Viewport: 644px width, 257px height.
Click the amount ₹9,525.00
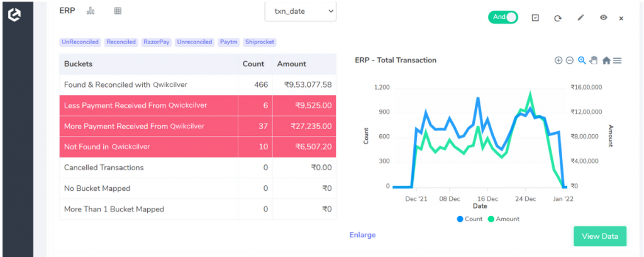point(313,106)
